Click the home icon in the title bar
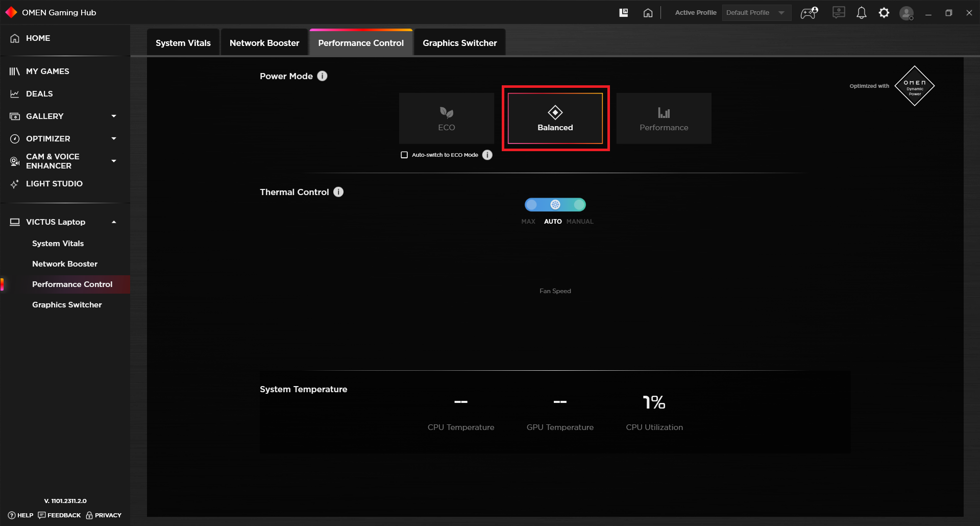The image size is (980, 526). [648, 13]
